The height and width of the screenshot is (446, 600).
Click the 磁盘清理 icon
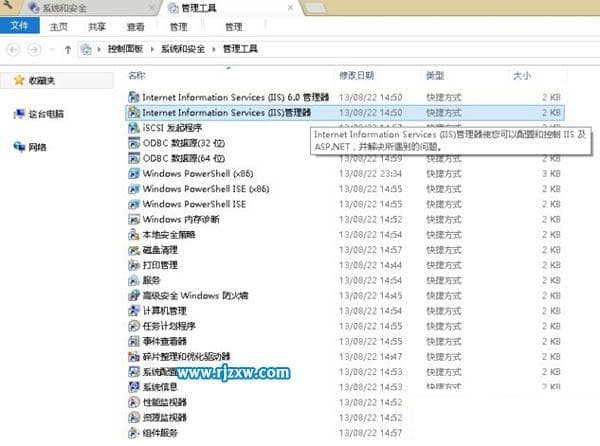[x=134, y=250]
